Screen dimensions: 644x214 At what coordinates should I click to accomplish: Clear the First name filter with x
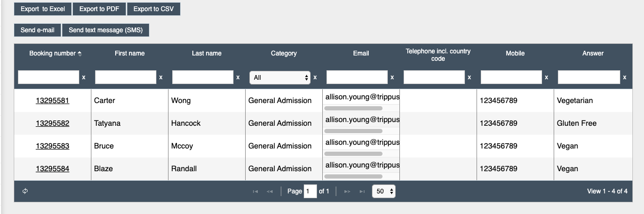pos(161,77)
